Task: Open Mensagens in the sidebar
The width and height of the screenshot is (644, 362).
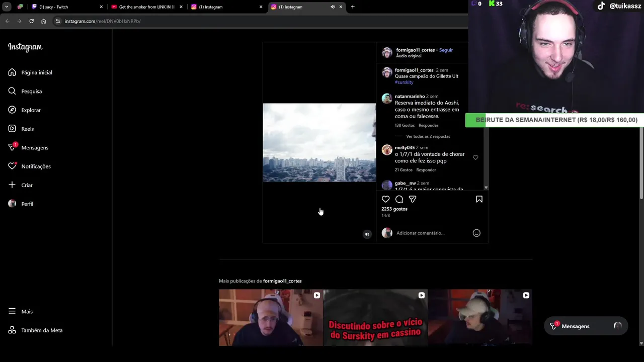Action: click(29, 147)
